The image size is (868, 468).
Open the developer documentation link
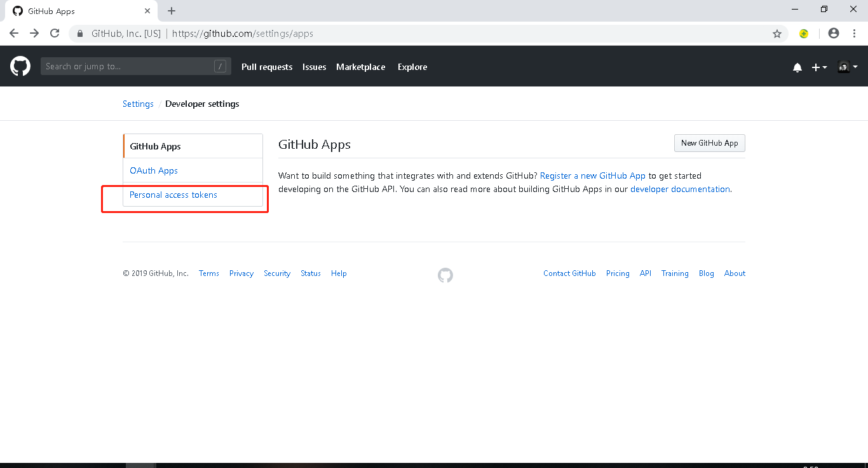click(680, 189)
